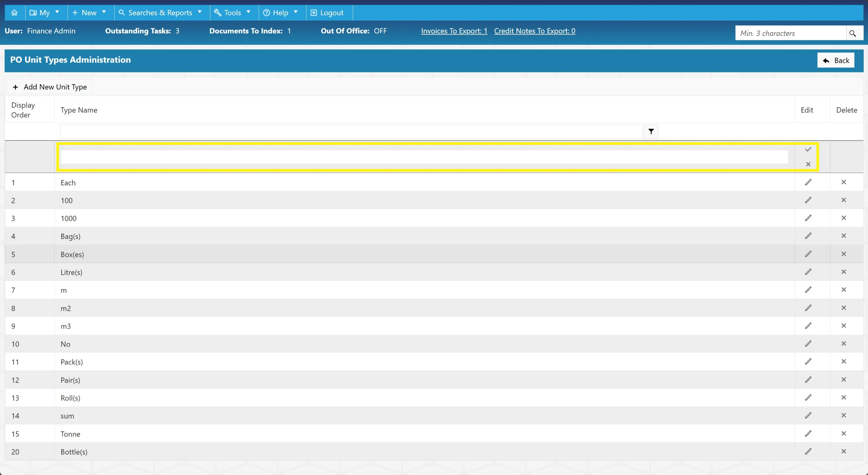Edit the Tonne unit type
This screenshot has height=475, width=868.
(x=808, y=433)
